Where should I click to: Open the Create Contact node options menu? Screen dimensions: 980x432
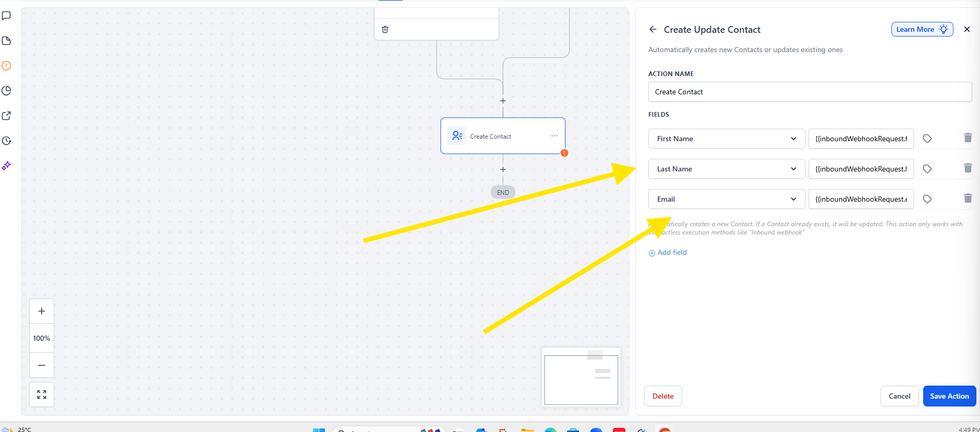[x=554, y=136]
